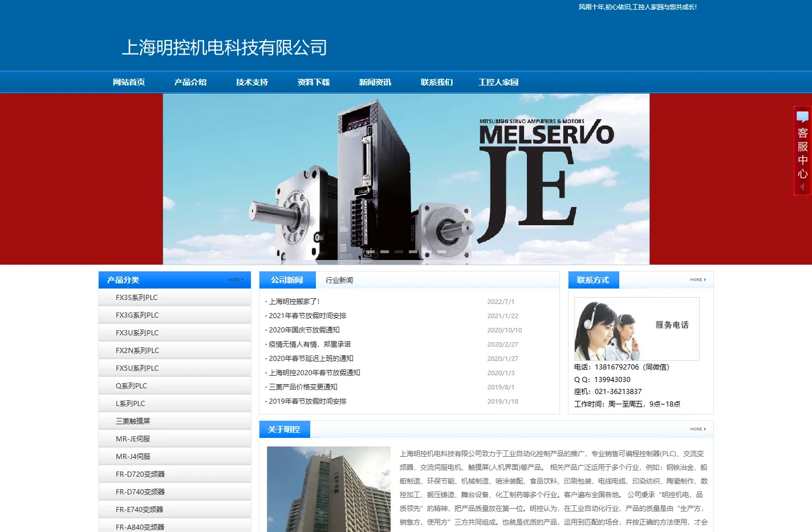
Task: Open 工控人家园 navigation item
Action: point(498,82)
